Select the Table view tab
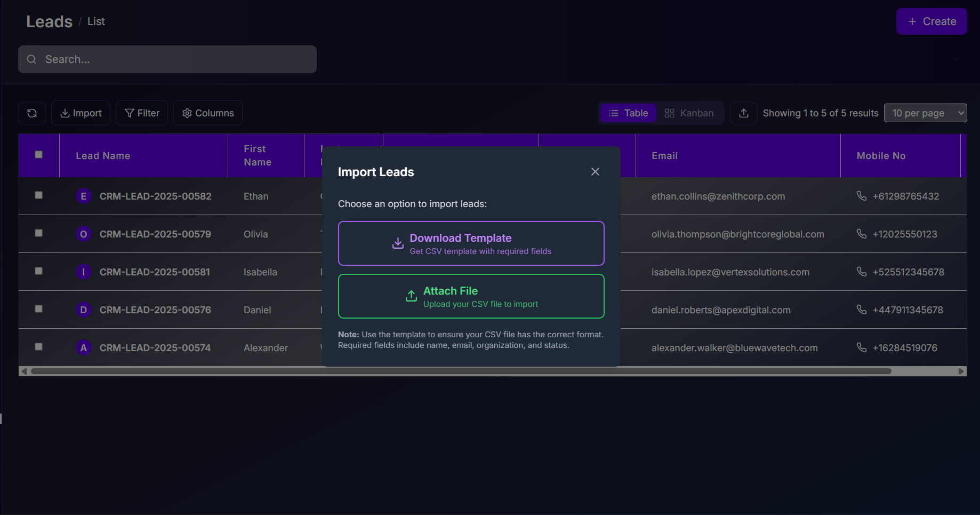Image resolution: width=980 pixels, height=515 pixels. pos(628,113)
